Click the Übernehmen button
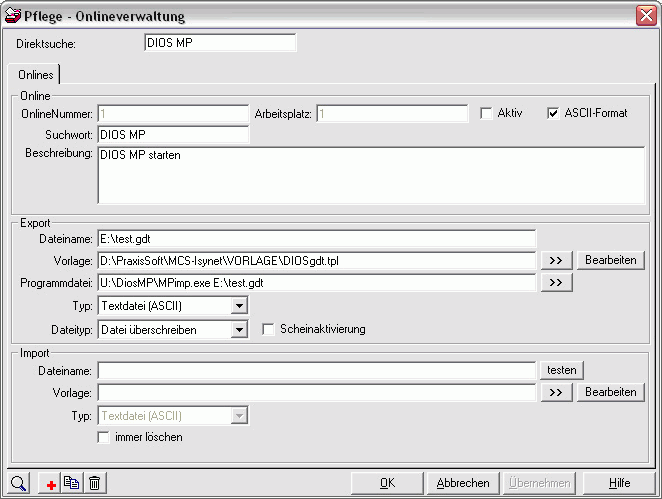Image resolution: width=662 pixels, height=499 pixels. coord(539,483)
